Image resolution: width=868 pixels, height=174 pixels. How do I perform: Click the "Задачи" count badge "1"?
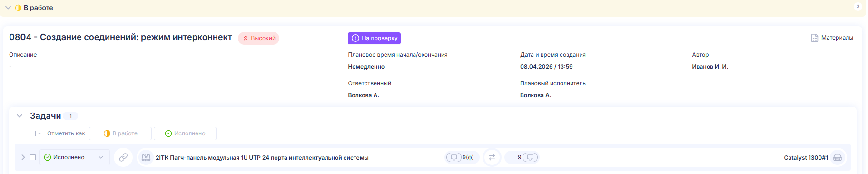71,116
